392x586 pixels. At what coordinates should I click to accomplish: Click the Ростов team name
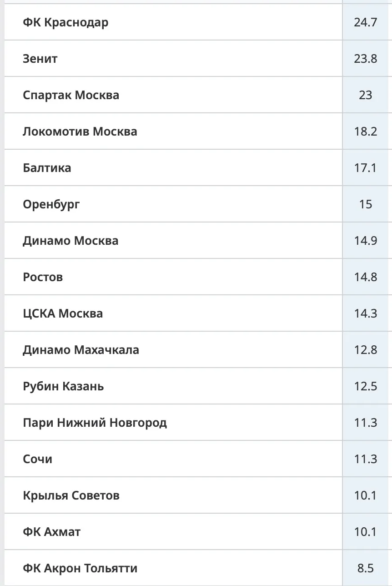click(43, 277)
